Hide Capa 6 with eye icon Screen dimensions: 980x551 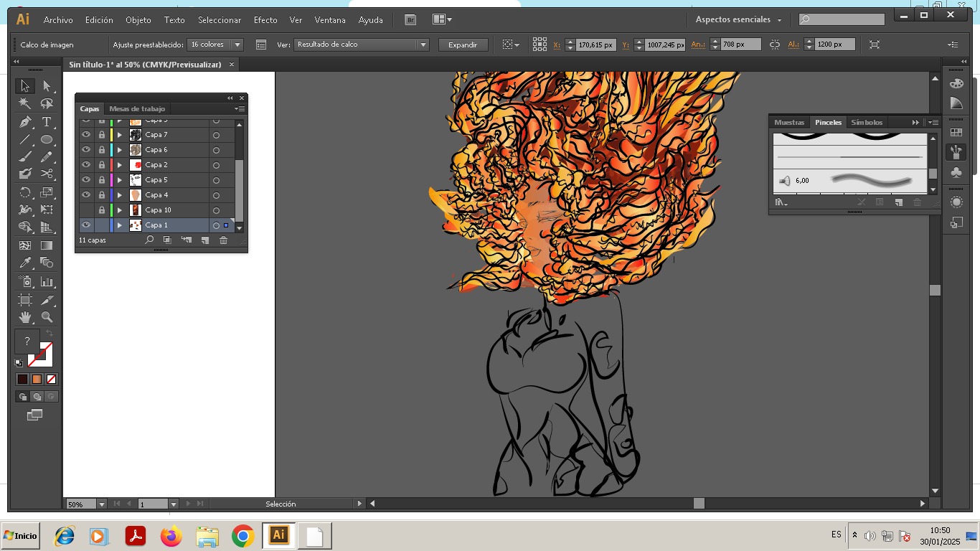tap(86, 150)
